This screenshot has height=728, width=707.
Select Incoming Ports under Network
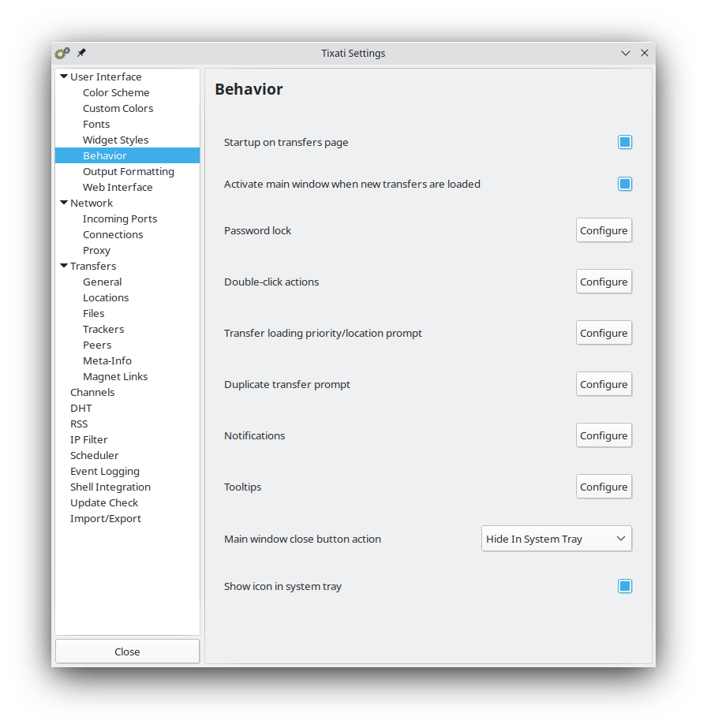coord(119,218)
